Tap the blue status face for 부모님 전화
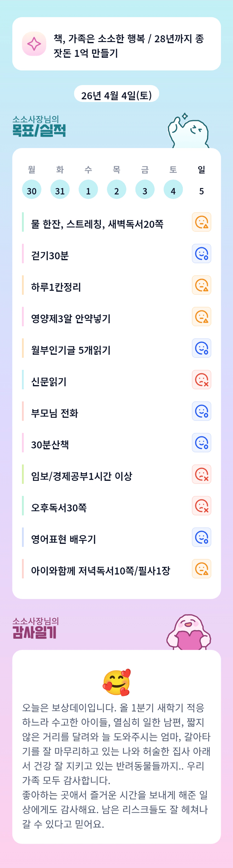This screenshot has height=868, width=233. 201,411
